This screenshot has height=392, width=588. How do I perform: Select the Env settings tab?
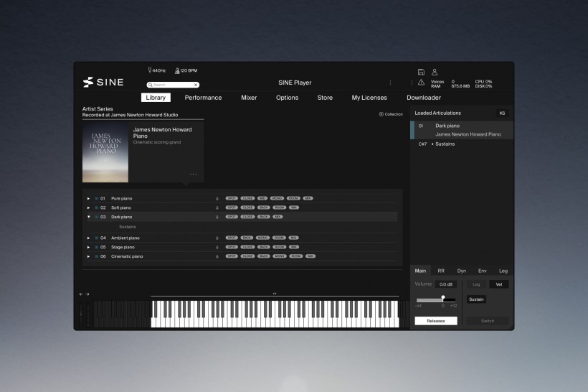coord(483,271)
